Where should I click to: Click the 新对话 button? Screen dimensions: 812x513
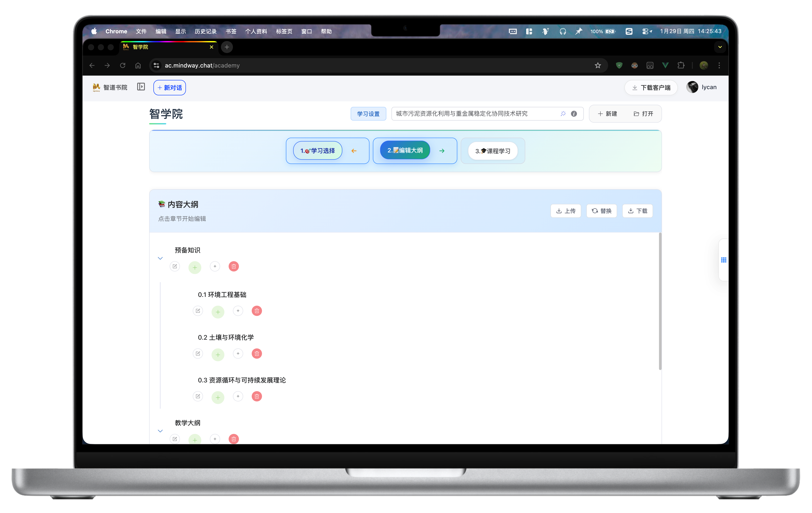(170, 88)
